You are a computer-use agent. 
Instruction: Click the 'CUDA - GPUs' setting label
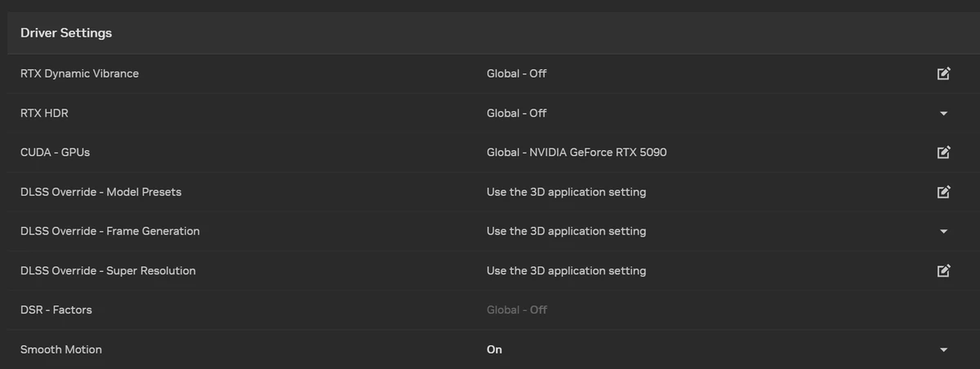[55, 153]
